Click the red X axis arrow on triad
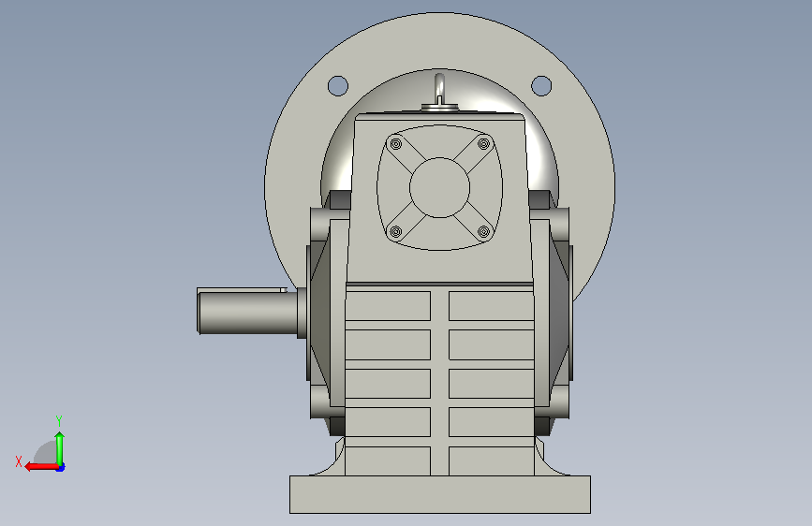The image size is (812, 526). pyautogui.click(x=40, y=467)
